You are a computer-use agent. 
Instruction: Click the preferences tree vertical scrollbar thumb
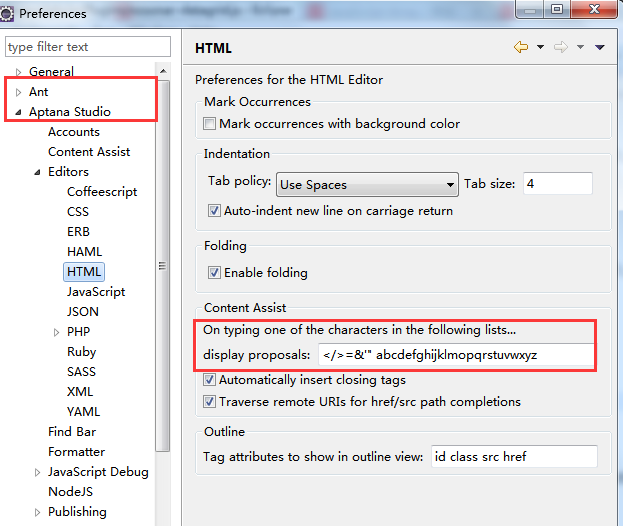tap(163, 265)
